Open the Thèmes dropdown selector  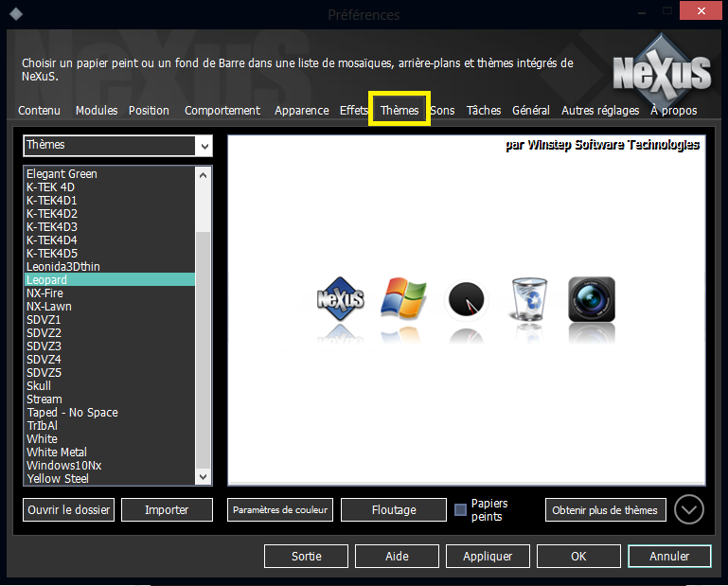click(117, 146)
